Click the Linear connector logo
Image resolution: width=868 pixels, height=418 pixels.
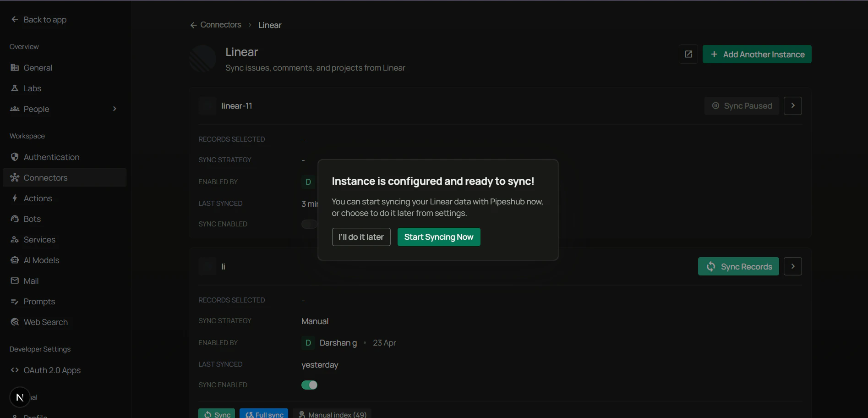[x=202, y=59]
